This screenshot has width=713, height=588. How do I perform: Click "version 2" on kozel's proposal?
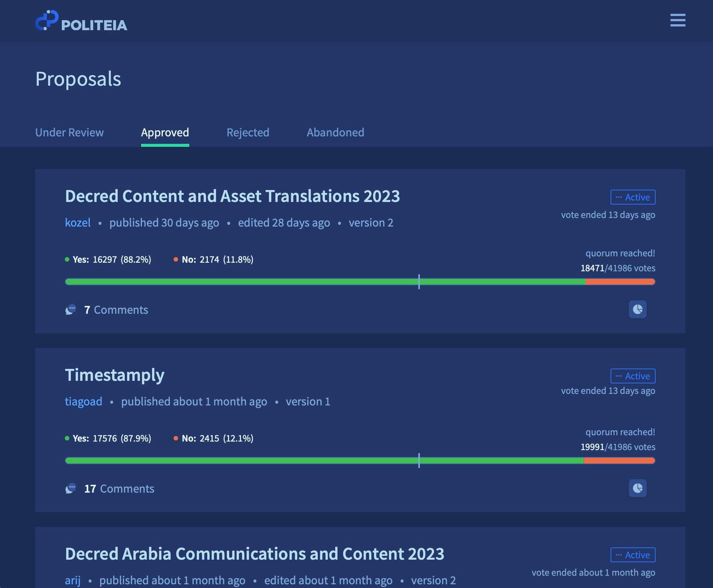(371, 222)
